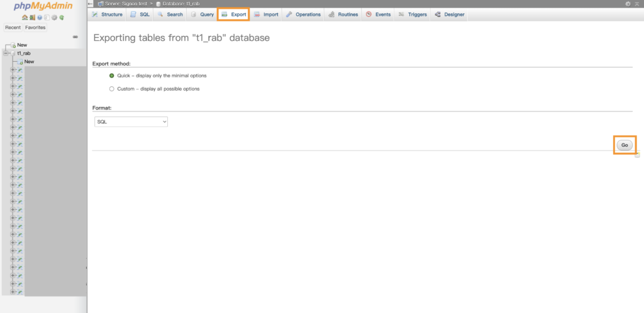Open the Import tab
Screen dimensions: 644x313
267,14
